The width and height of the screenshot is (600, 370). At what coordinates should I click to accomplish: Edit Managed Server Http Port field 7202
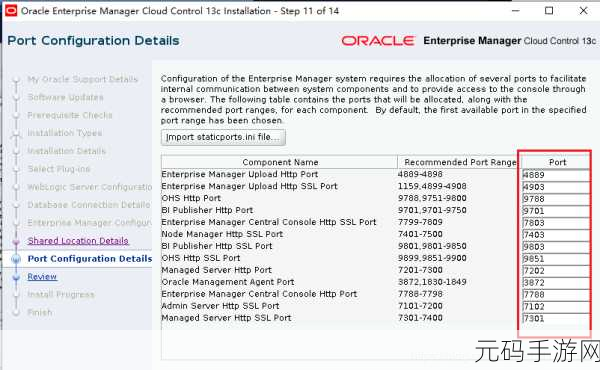[556, 271]
